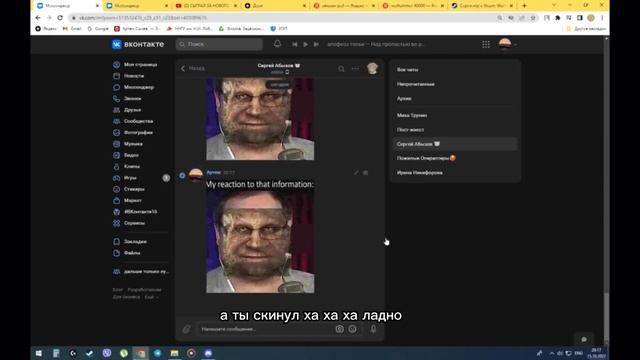640x360 pixels.
Task: Focus the Поиск search field
Action: 219,44
